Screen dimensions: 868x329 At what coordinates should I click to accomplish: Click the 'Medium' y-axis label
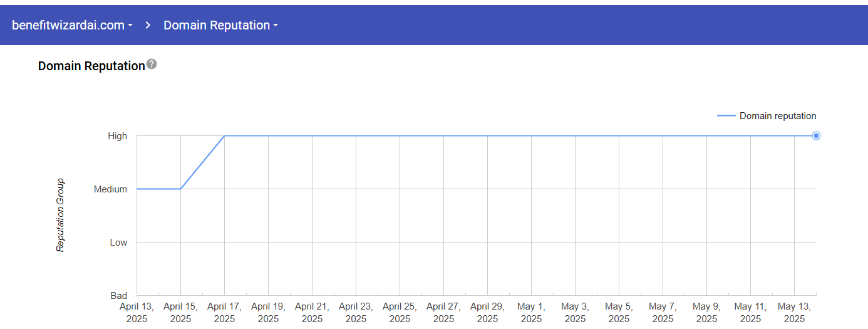click(110, 189)
